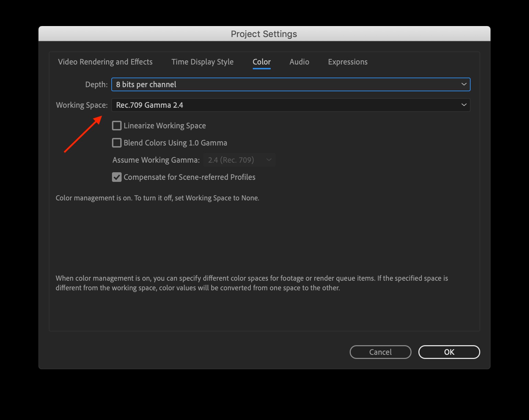Click the Working Space dropdown arrow
Image resolution: width=529 pixels, height=420 pixels.
tap(464, 105)
